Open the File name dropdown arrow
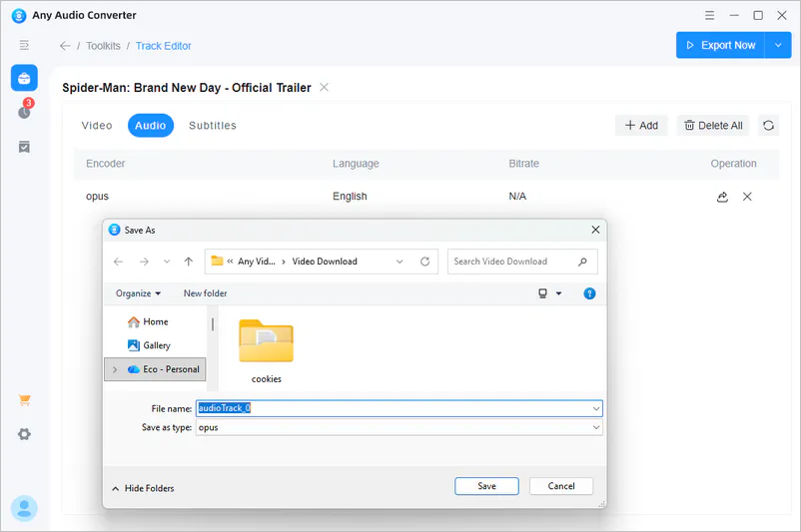This screenshot has height=532, width=801. point(596,408)
